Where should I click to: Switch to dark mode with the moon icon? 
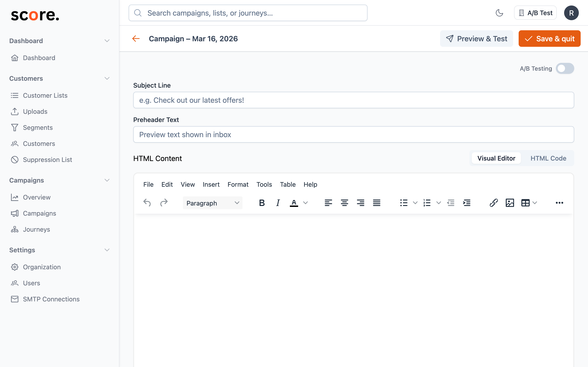[500, 13]
